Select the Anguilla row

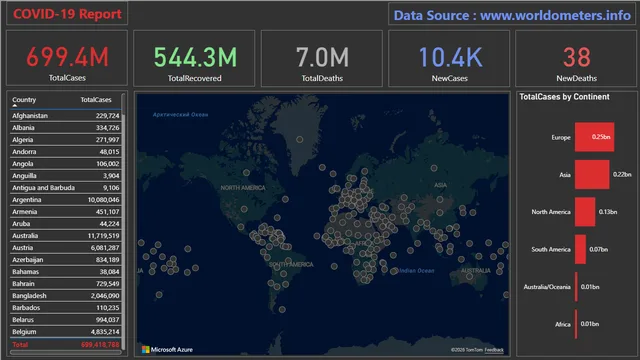coord(66,176)
